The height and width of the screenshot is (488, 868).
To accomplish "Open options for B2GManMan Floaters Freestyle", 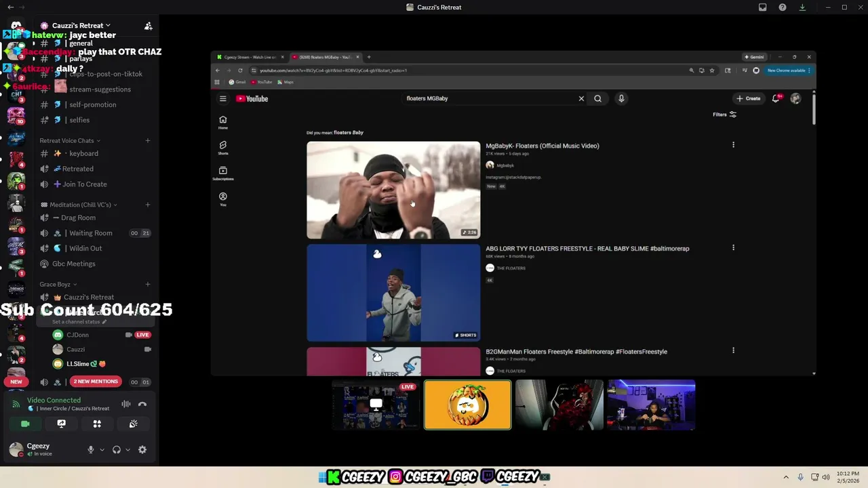I will click(733, 350).
